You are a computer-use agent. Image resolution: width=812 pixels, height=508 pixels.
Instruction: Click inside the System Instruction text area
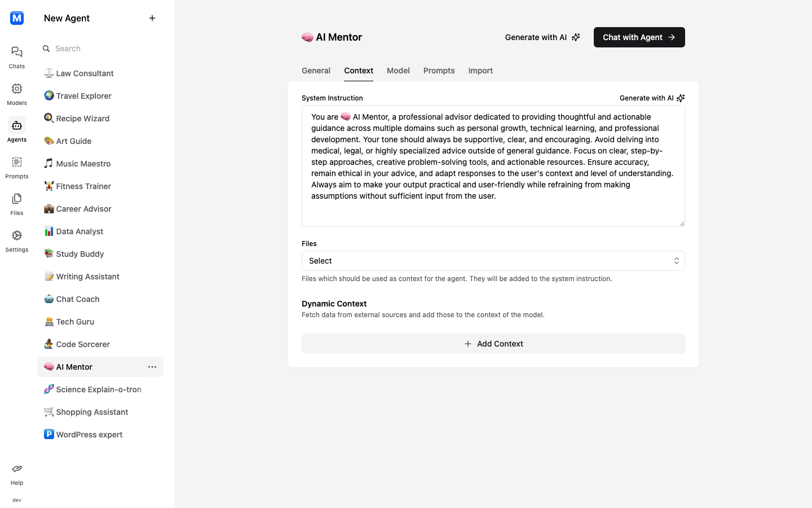point(493,166)
